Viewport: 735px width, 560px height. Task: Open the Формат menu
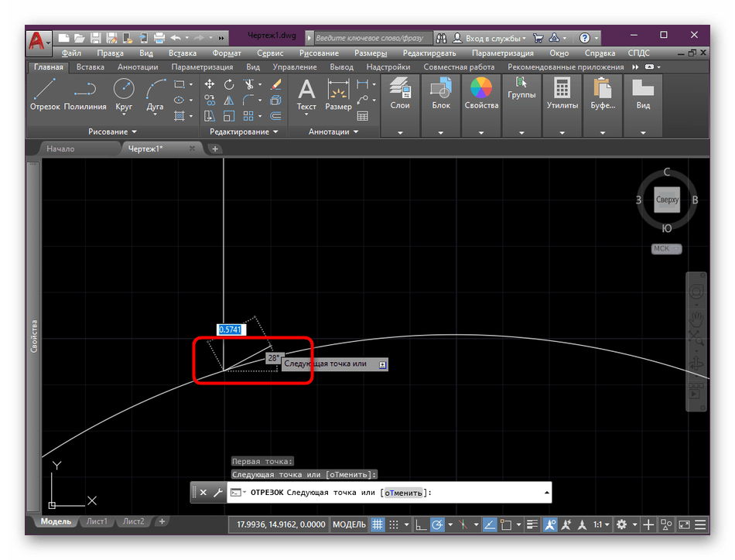pyautogui.click(x=226, y=53)
